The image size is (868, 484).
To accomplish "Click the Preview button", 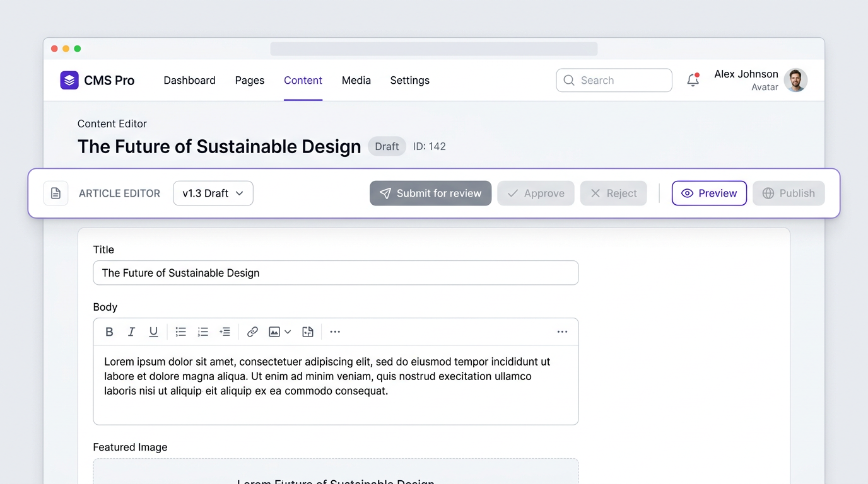I will click(709, 193).
